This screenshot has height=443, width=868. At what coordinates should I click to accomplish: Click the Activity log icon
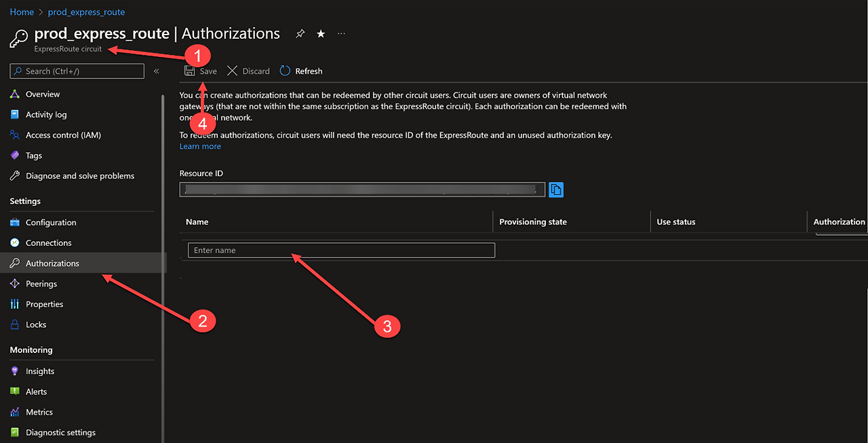click(15, 114)
